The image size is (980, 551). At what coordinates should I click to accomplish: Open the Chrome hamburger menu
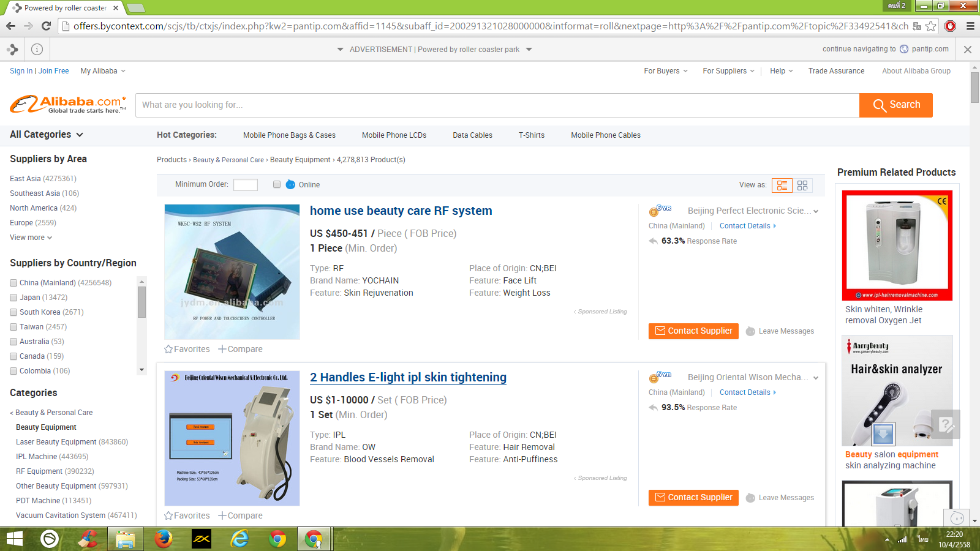970,26
